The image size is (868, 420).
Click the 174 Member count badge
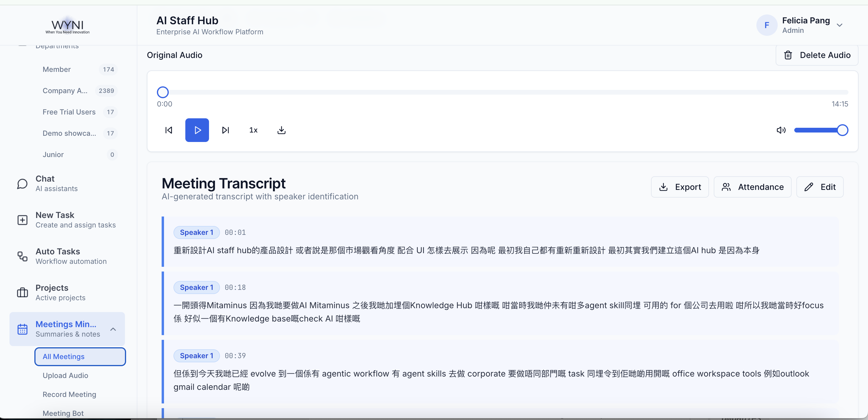pos(108,69)
